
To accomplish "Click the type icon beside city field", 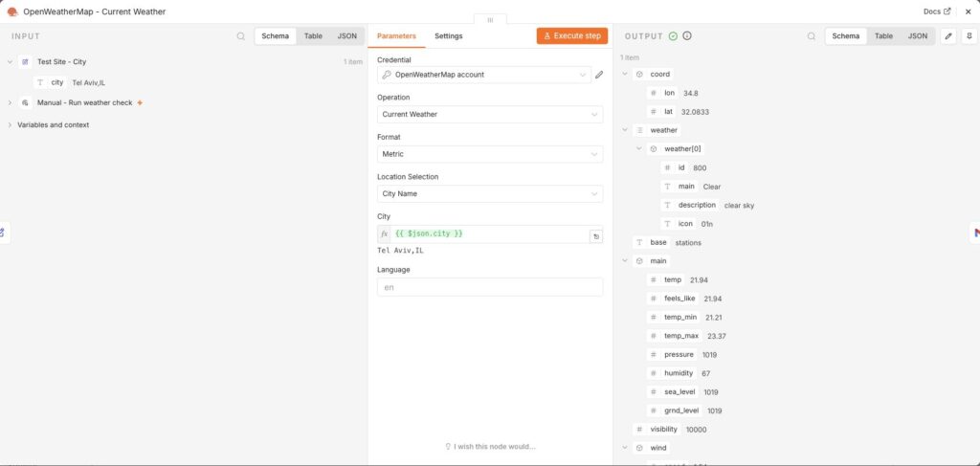I will click(x=40, y=82).
